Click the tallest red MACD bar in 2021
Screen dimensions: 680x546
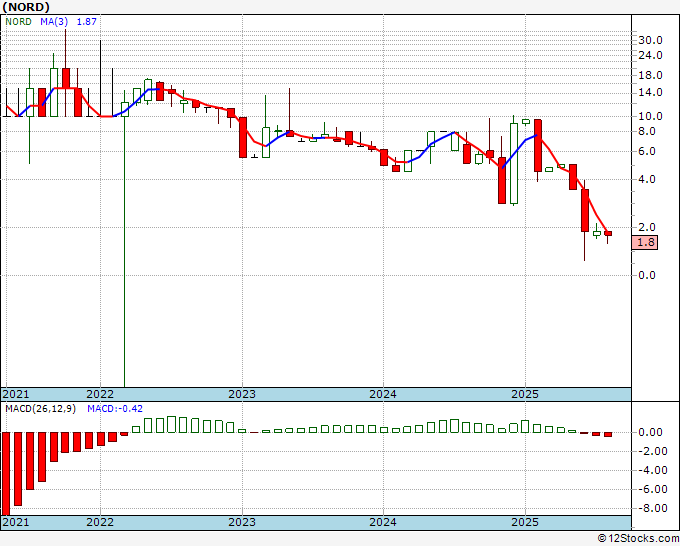[x=6, y=474]
